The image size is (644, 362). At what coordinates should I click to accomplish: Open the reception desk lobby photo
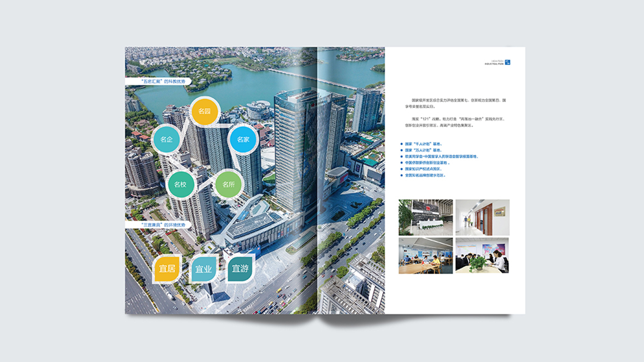pyautogui.click(x=425, y=218)
